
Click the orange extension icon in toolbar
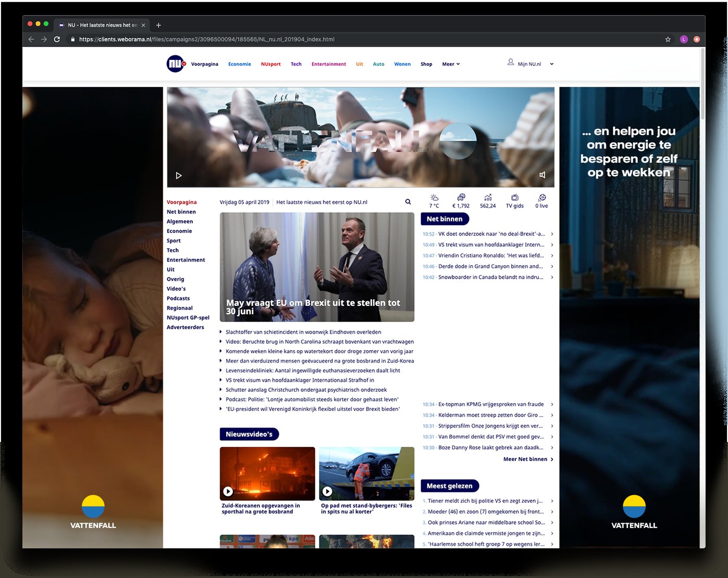pyautogui.click(x=696, y=40)
